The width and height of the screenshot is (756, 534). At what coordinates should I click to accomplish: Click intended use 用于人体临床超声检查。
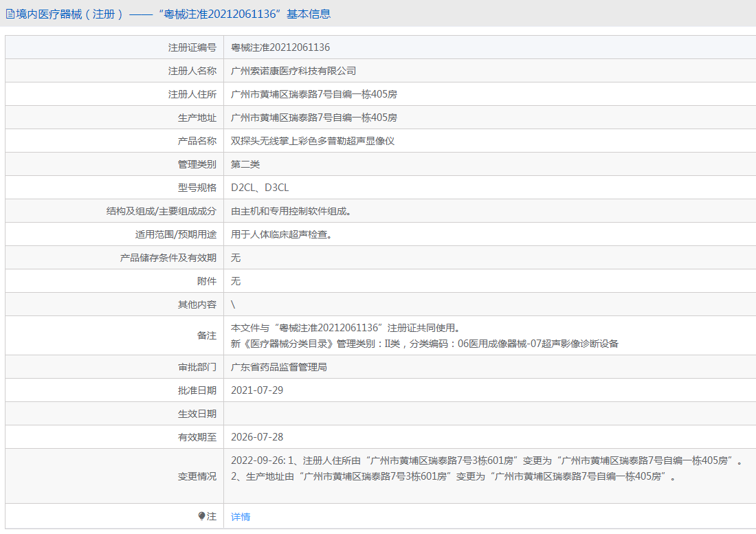click(282, 234)
